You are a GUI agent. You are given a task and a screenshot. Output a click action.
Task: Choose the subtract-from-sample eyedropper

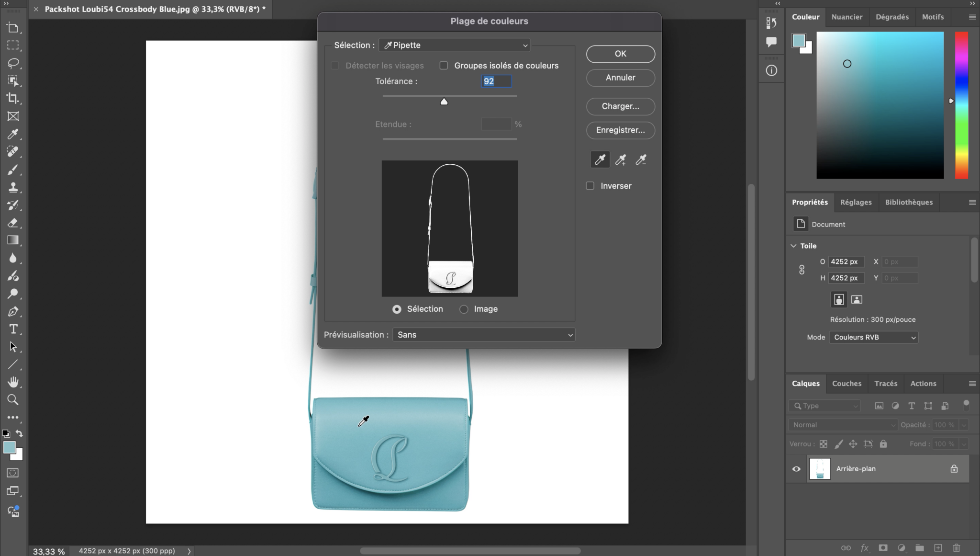(x=641, y=160)
